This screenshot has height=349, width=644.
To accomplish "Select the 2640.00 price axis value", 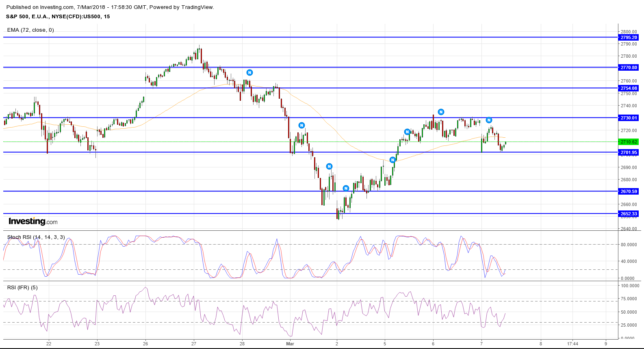I will tap(629, 229).
